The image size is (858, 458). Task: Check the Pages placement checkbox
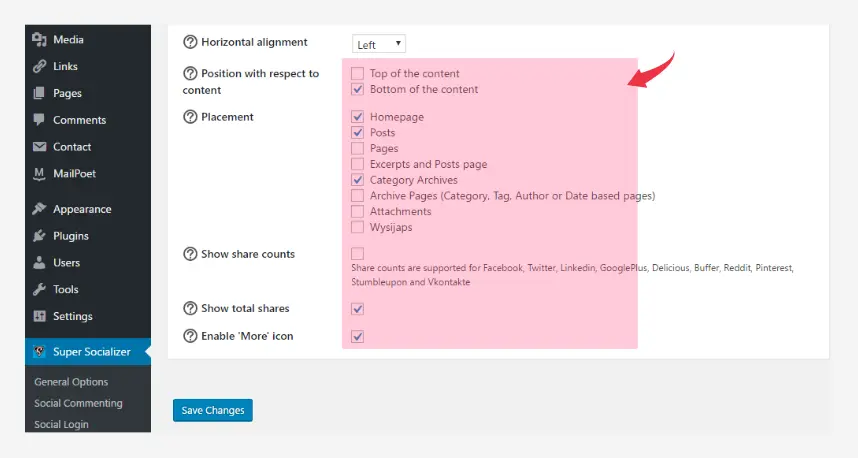click(x=358, y=149)
